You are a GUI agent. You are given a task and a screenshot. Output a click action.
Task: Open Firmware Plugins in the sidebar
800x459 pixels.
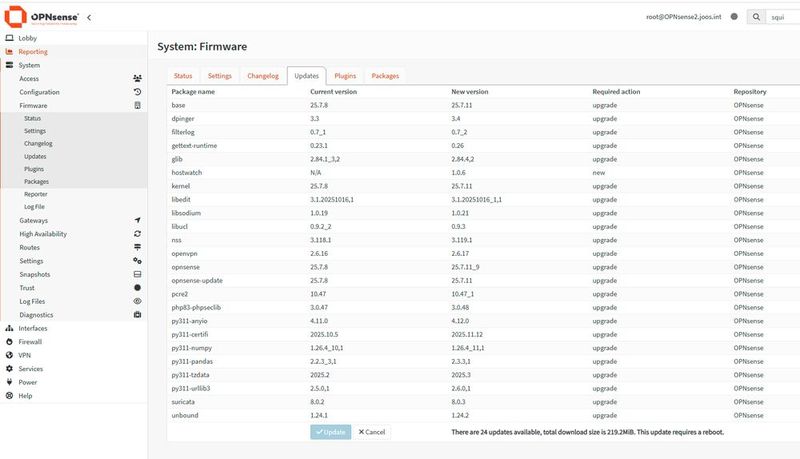pyautogui.click(x=34, y=169)
